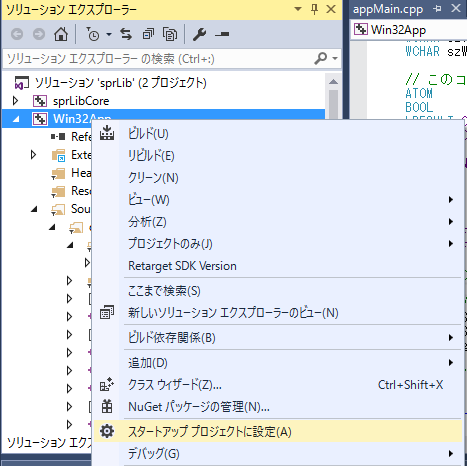Image resolution: width=467 pixels, height=466 pixels.
Task: Open the プロジェクトのみ(J) submenu
Action: coord(278,244)
